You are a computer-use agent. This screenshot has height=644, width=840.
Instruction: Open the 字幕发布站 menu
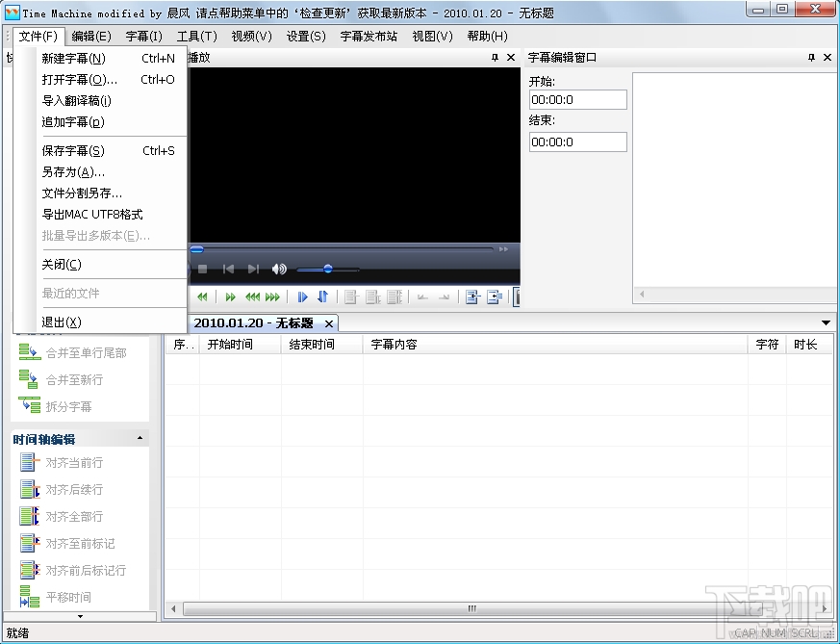[x=369, y=37]
